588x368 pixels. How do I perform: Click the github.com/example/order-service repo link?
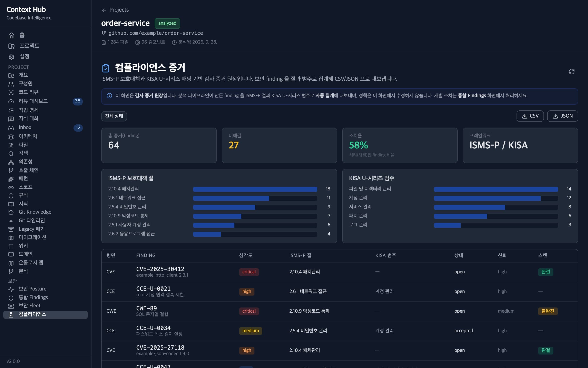tap(156, 33)
